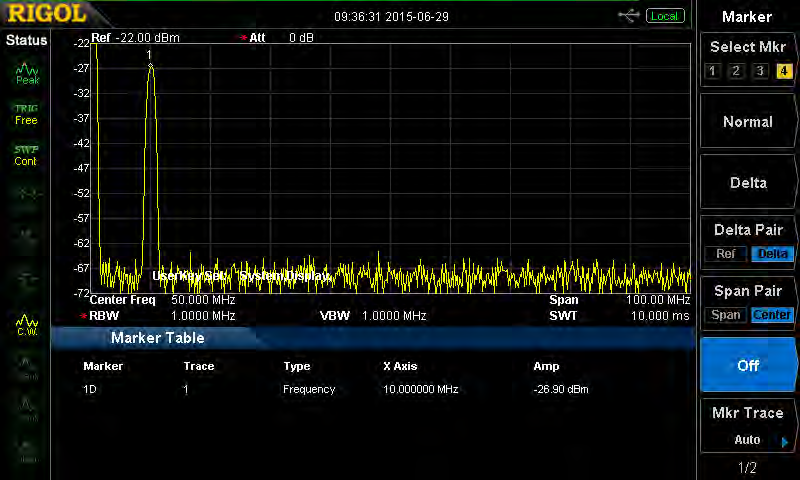Screen dimensions: 800x480
Task: Set marker mode to Delta
Action: tap(748, 183)
